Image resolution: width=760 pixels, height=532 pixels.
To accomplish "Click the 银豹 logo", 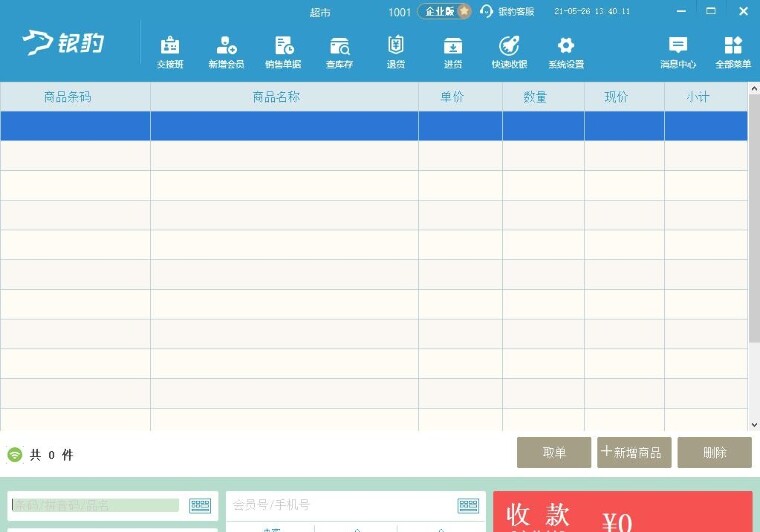I will (63, 43).
